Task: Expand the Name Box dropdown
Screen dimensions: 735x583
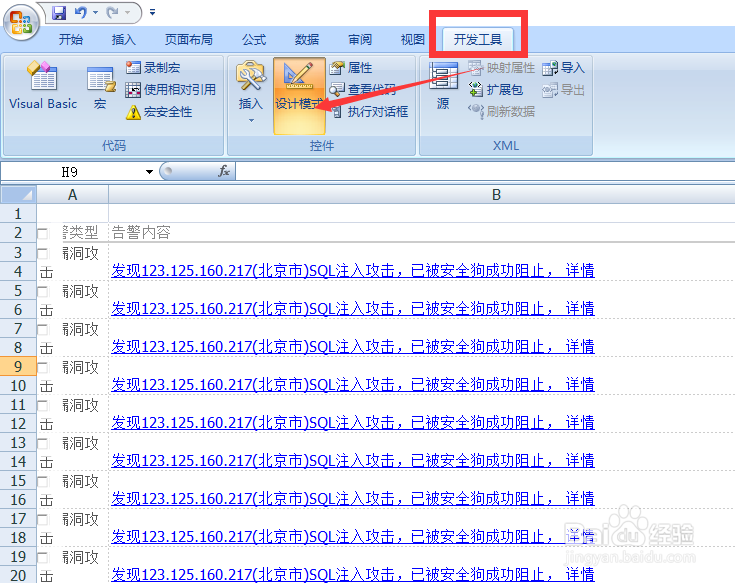Action: pos(150,172)
